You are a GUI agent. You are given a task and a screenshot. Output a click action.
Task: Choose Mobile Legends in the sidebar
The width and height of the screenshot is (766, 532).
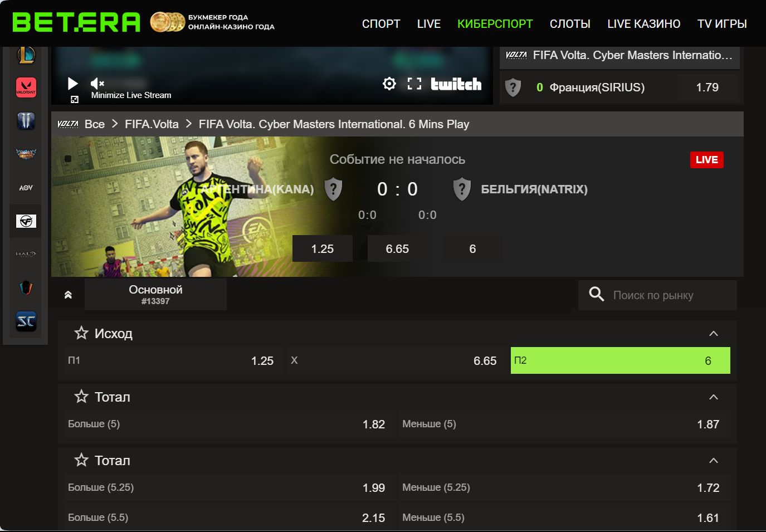(26, 154)
